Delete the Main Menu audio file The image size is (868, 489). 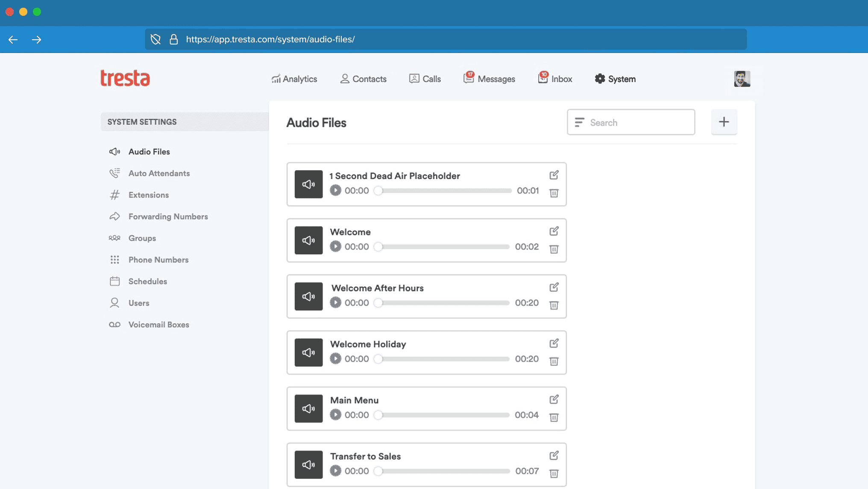click(554, 417)
